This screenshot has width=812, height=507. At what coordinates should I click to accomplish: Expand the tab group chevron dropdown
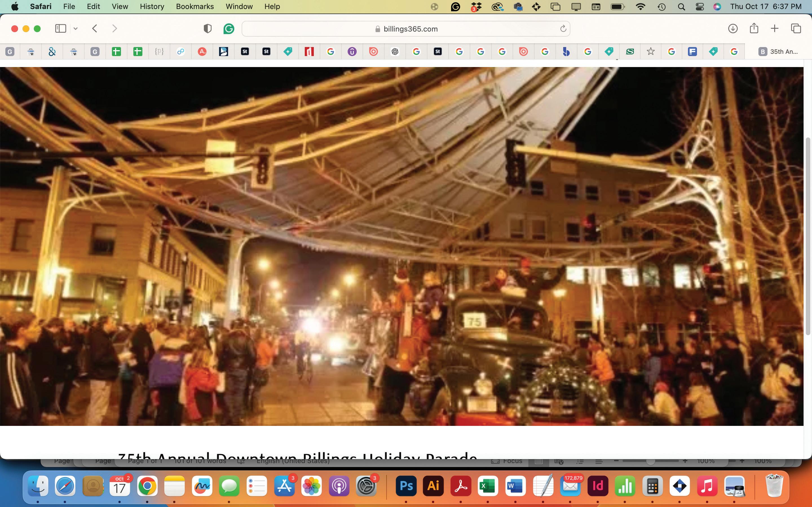tap(76, 28)
